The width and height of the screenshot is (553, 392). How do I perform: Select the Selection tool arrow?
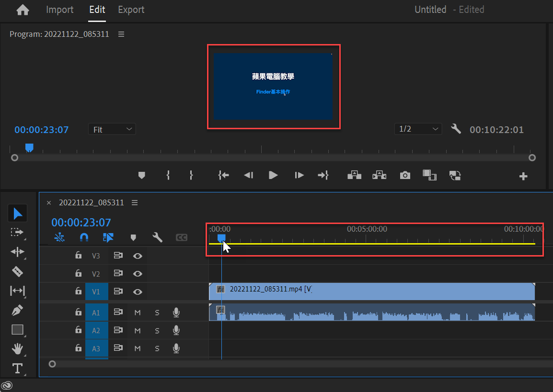[17, 213]
